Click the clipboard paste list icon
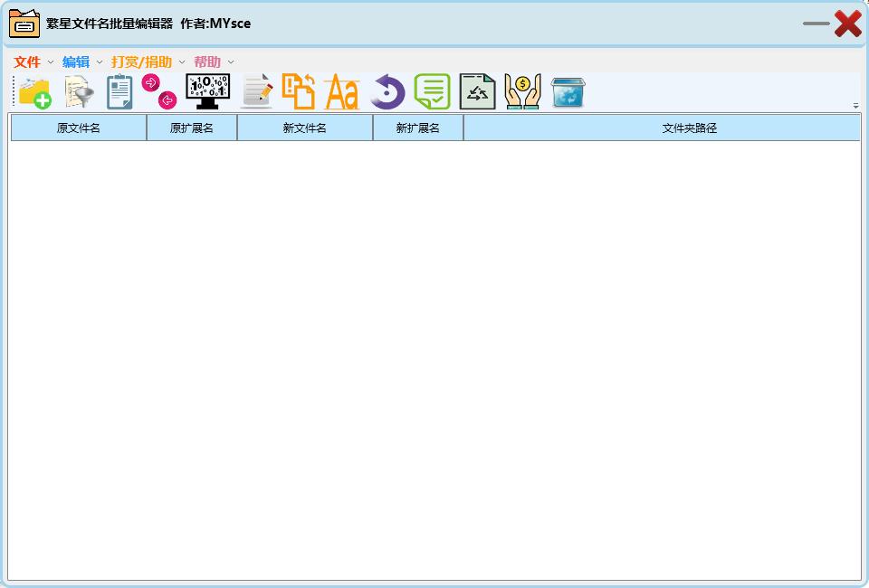Image resolution: width=869 pixels, height=588 pixels. point(119,92)
